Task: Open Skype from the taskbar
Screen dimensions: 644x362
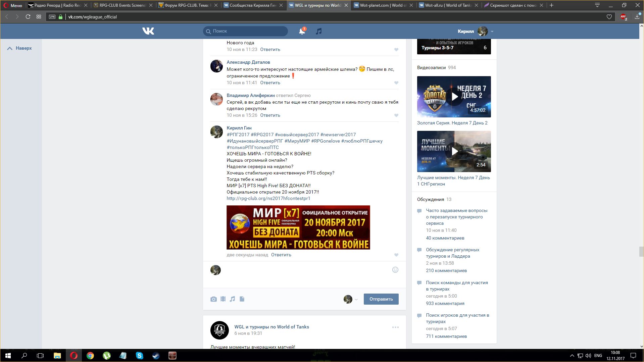Action: [x=139, y=356]
